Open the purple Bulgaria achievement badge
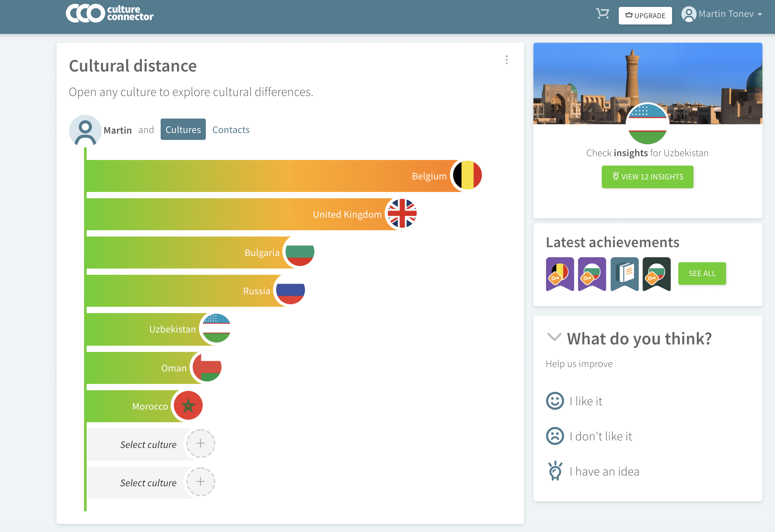 (x=592, y=274)
